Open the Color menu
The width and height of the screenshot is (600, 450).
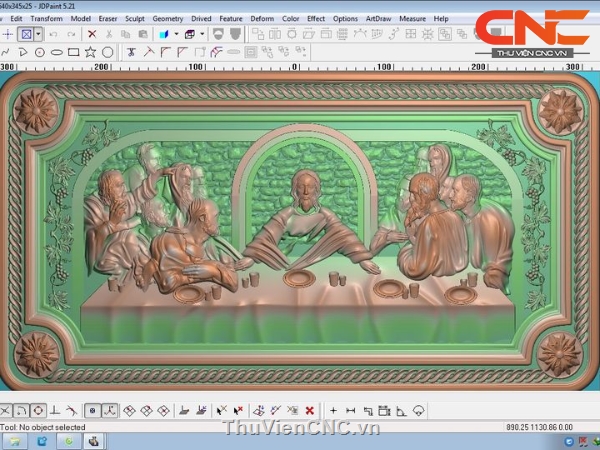click(x=290, y=18)
